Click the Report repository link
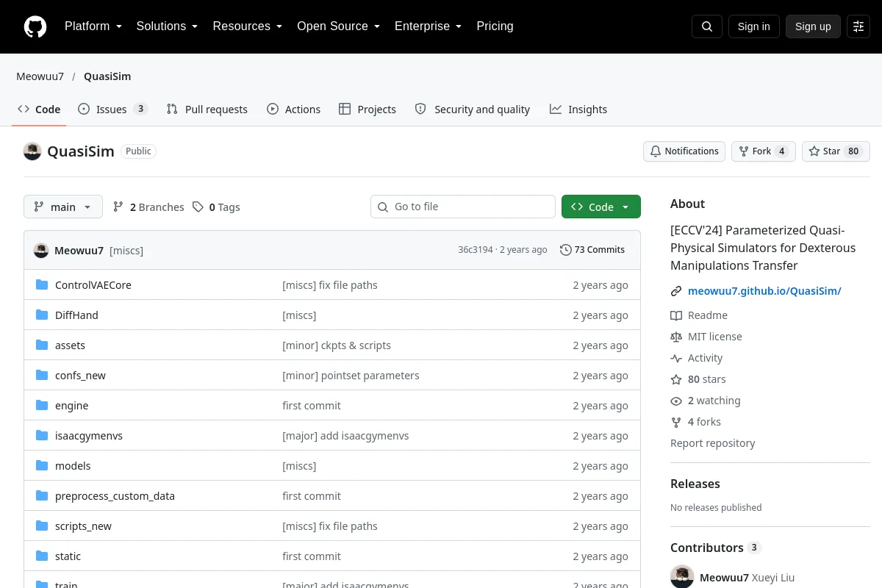Screen dimensions: 882x588 click(x=712, y=443)
